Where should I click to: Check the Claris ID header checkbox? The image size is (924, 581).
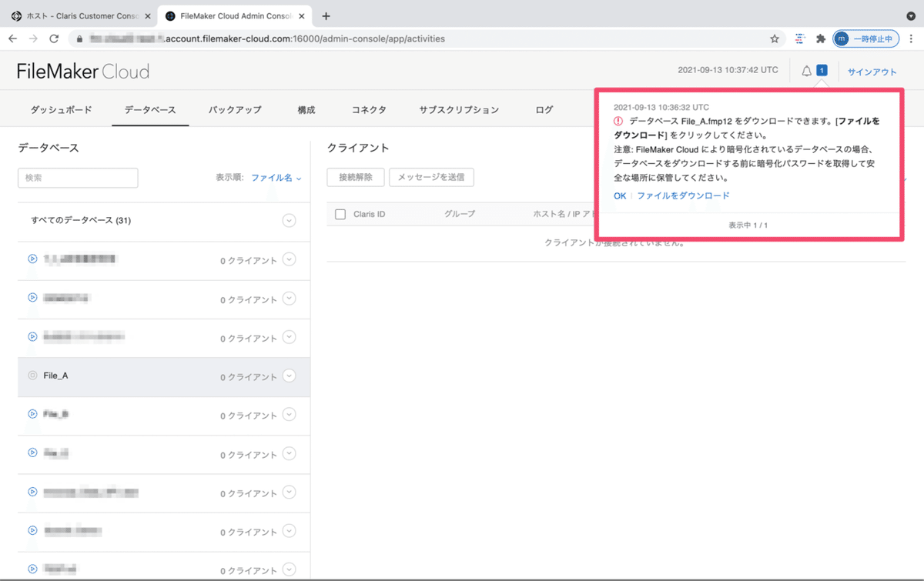[340, 214]
